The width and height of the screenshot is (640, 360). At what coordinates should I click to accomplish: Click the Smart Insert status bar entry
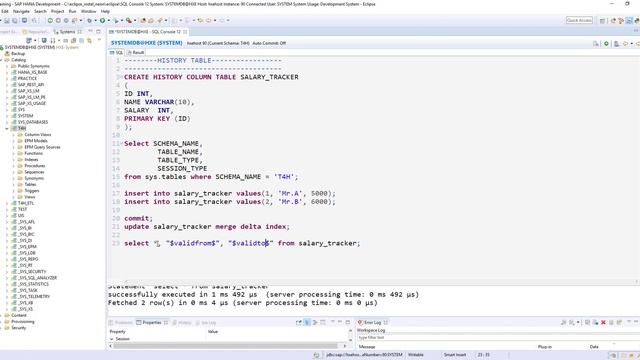click(455, 355)
